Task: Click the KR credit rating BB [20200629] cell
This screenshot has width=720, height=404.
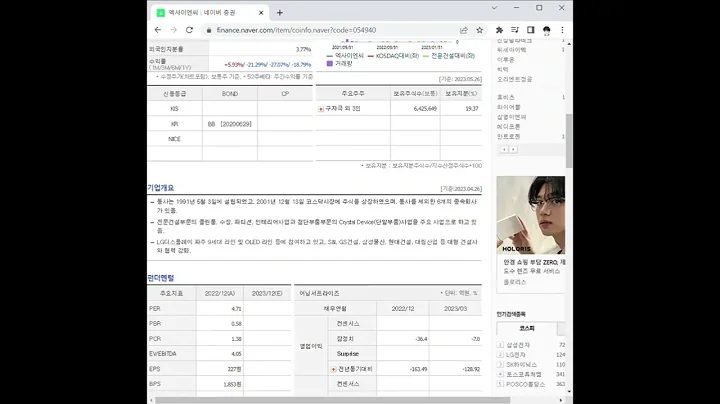Action: click(x=230, y=124)
